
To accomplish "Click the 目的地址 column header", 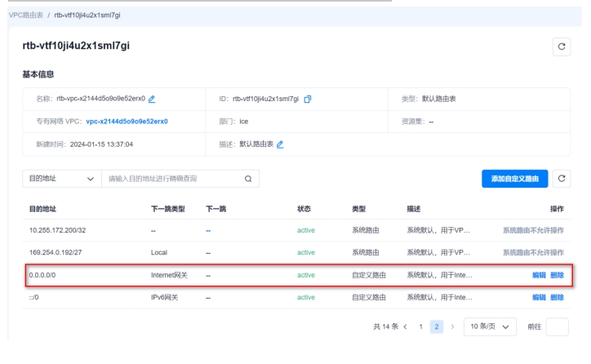I will [x=42, y=209].
